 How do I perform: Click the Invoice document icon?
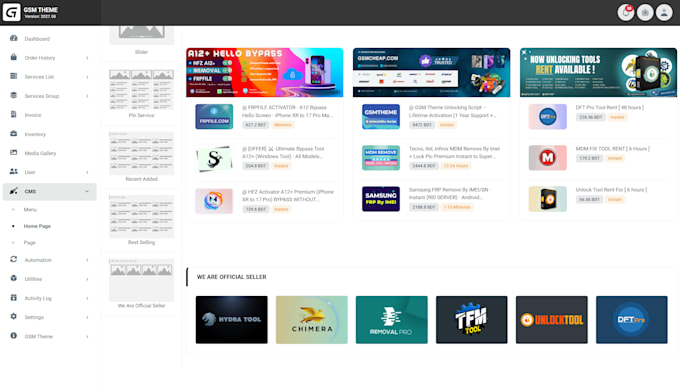point(13,115)
